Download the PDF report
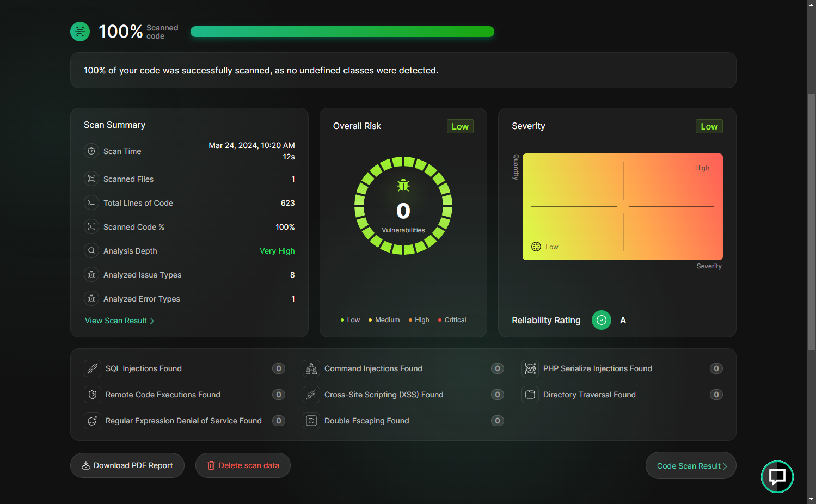 pos(127,465)
